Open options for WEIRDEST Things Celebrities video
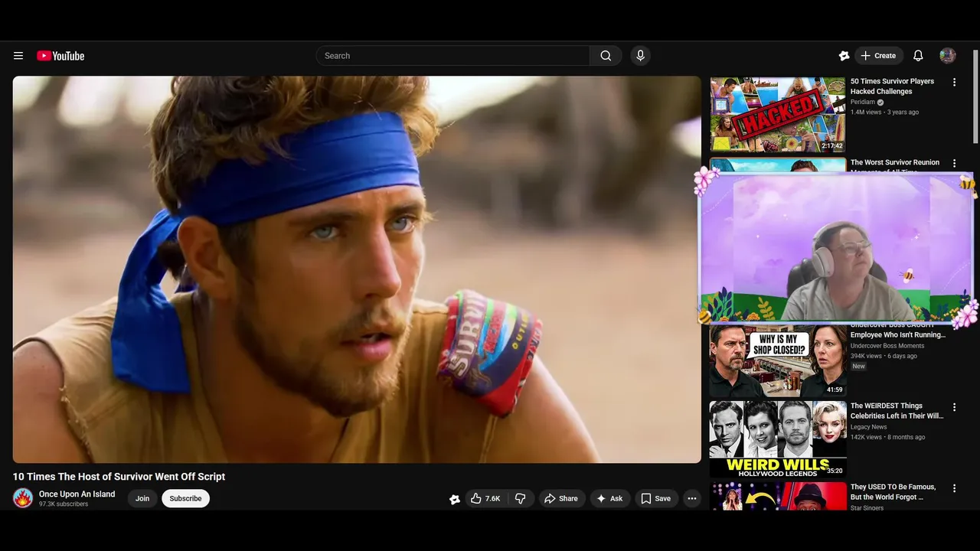The width and height of the screenshot is (980, 551). point(954,407)
